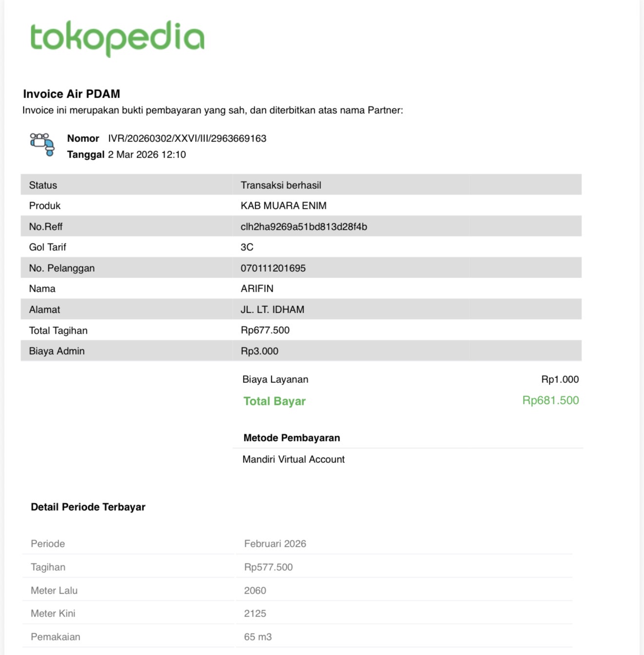Click the green Total Bayar amount Rp681.500

(550, 400)
